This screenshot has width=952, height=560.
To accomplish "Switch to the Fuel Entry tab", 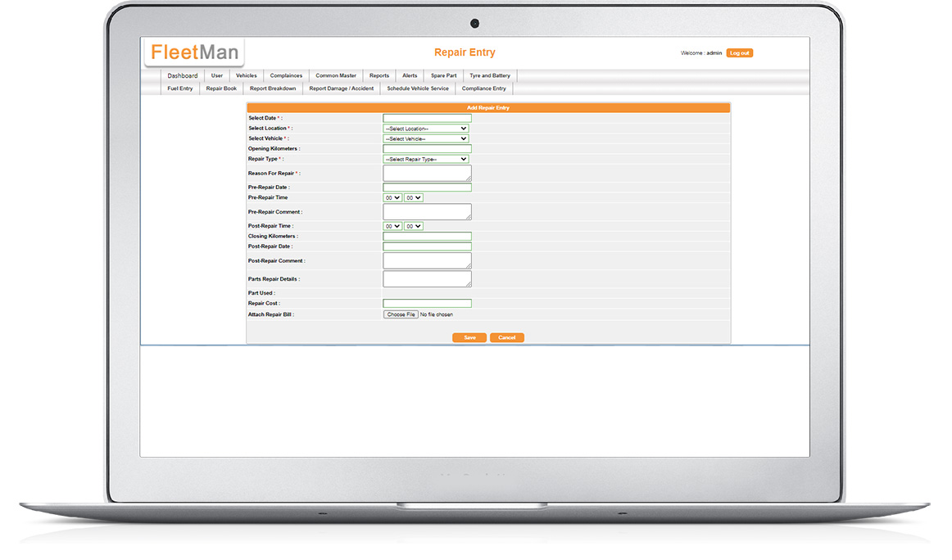I will [x=180, y=88].
